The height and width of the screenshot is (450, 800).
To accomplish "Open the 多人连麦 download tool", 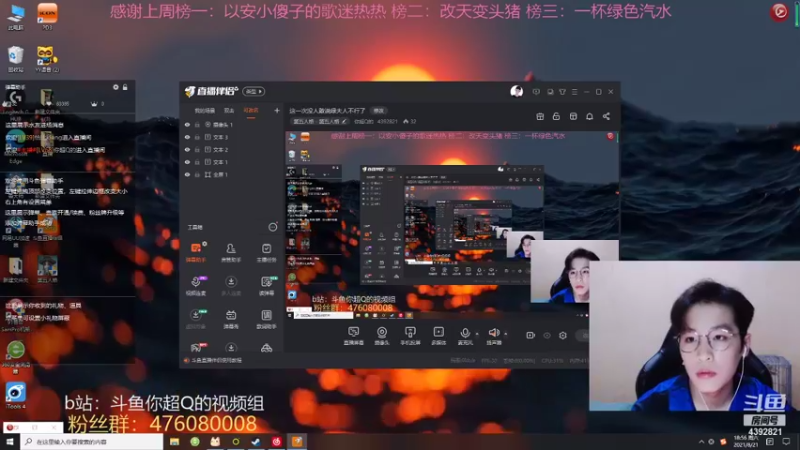I will [231, 286].
